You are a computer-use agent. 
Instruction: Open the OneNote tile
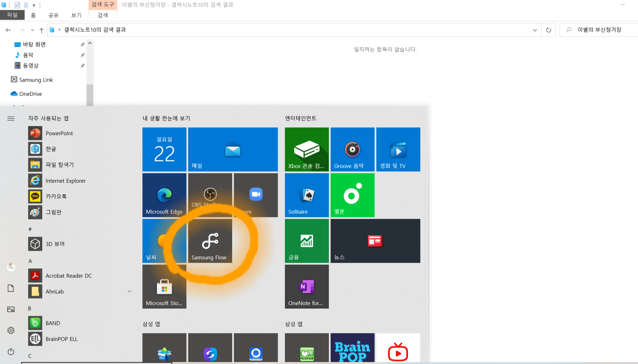[307, 287]
